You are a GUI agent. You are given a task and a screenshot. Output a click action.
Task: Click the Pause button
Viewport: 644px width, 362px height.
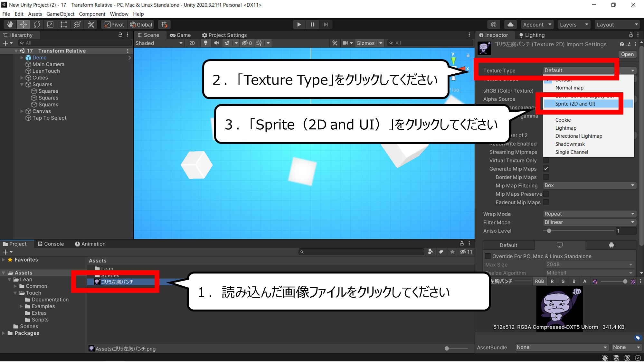pyautogui.click(x=312, y=24)
